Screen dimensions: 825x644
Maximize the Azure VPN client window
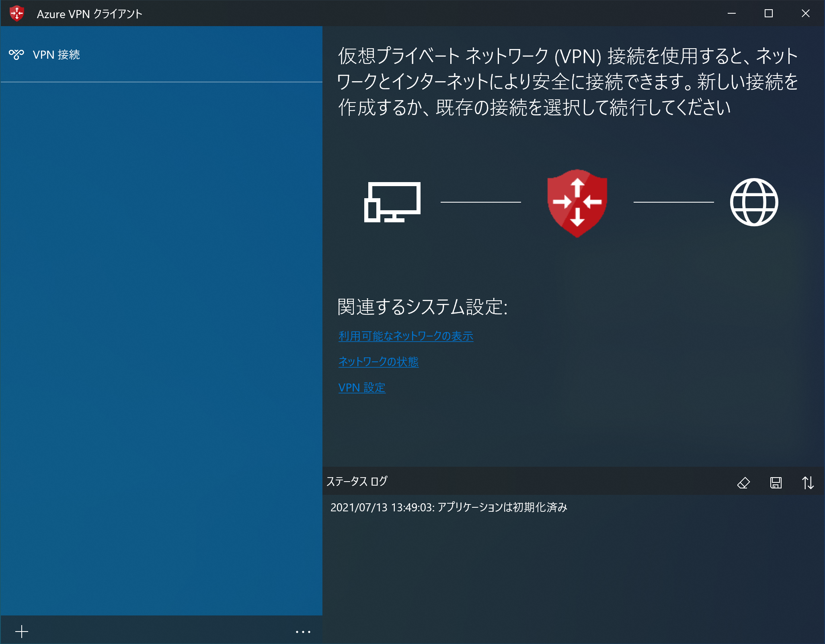tap(768, 14)
